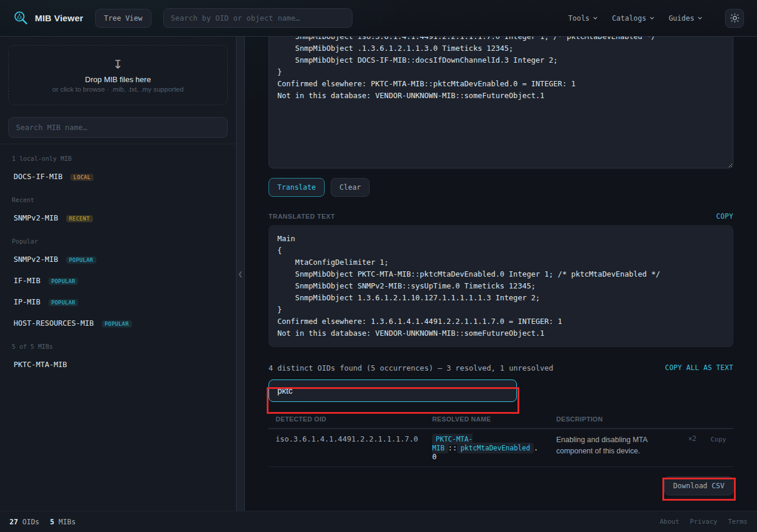Open HOST-RESOURCES-MIB from the list

pyautogui.click(x=118, y=323)
